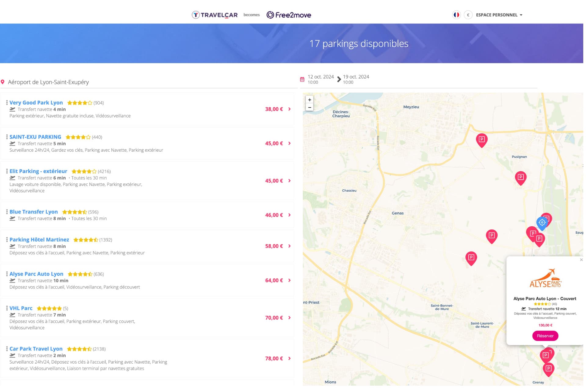
Task: Click the Free2move logo
Action: (x=289, y=15)
